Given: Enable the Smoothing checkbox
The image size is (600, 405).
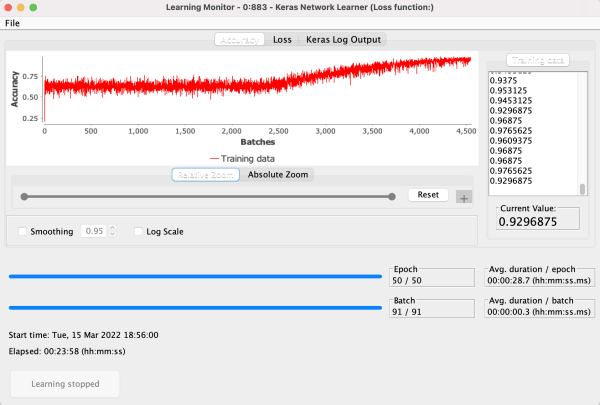Looking at the screenshot, I should coord(23,232).
